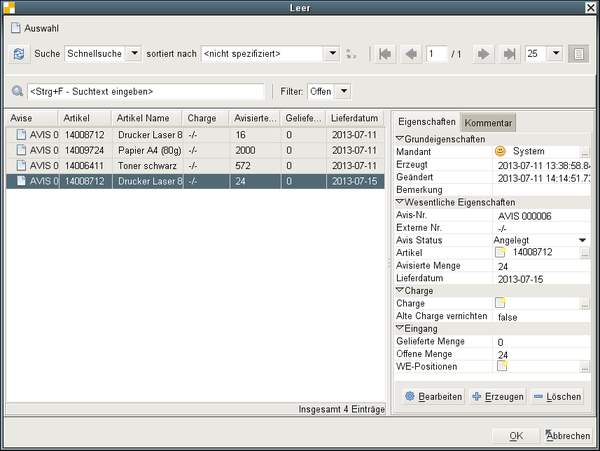Sort by the Artikel column header
Image resolution: width=600 pixels, height=451 pixels.
coord(85,118)
